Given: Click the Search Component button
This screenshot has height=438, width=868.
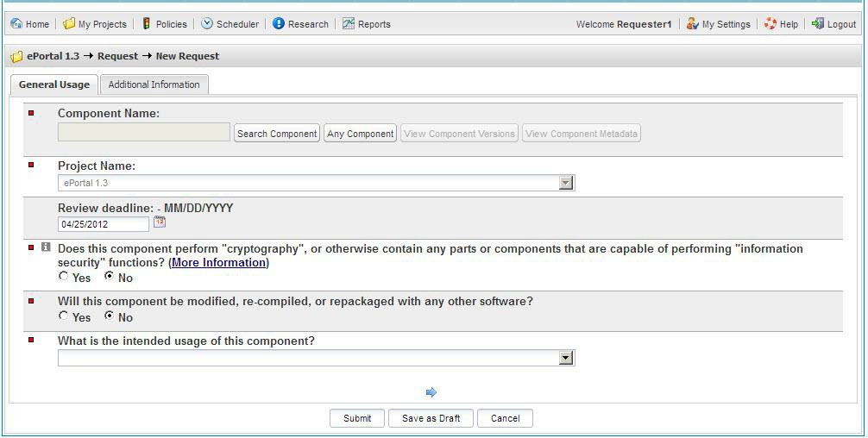Looking at the screenshot, I should click(x=277, y=134).
